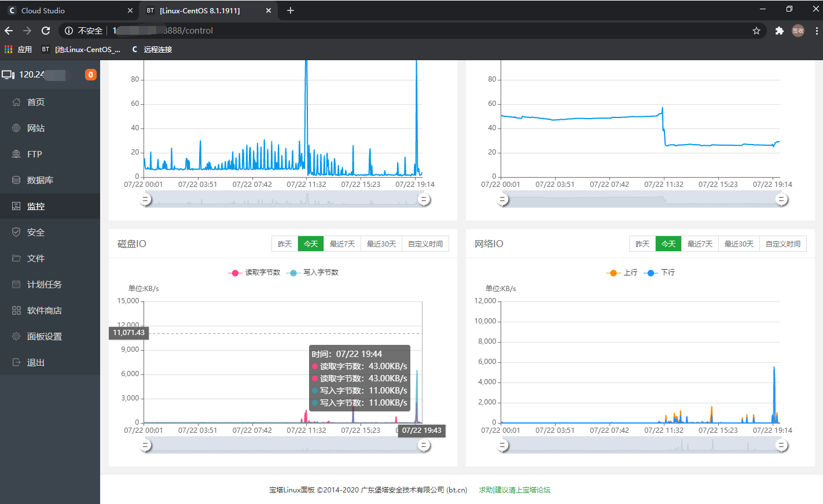Image resolution: width=823 pixels, height=504 pixels.
Task: Select 最近7天 range in 网络IO panel
Action: pyautogui.click(x=700, y=244)
